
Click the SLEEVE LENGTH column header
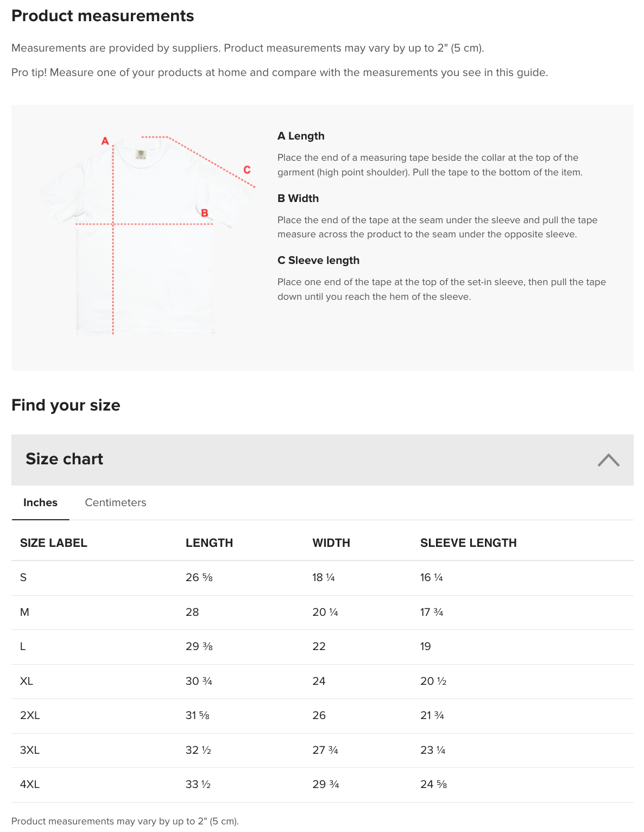[x=468, y=543]
